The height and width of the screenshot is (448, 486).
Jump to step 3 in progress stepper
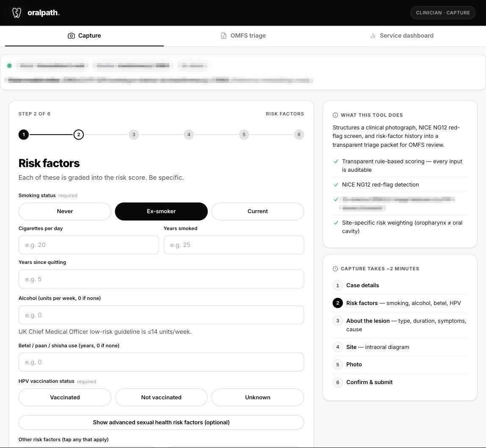pos(134,135)
